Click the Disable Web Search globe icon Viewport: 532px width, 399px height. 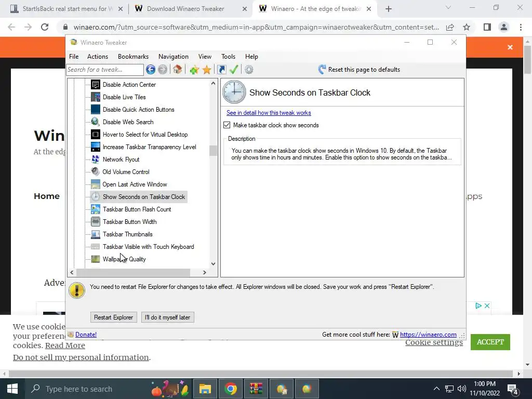96,122
